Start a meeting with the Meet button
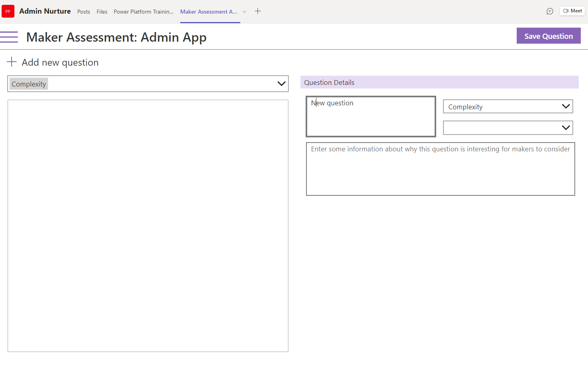588x368 pixels. (572, 11)
